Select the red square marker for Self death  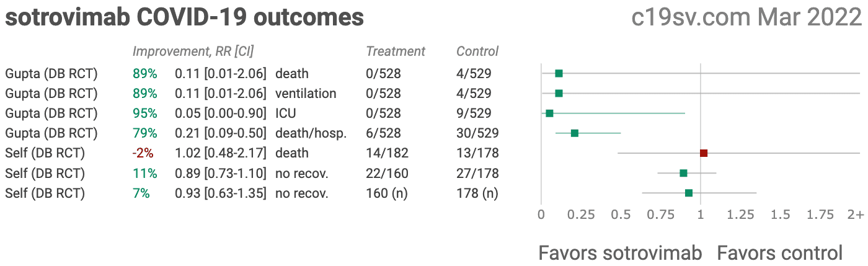coord(704,153)
